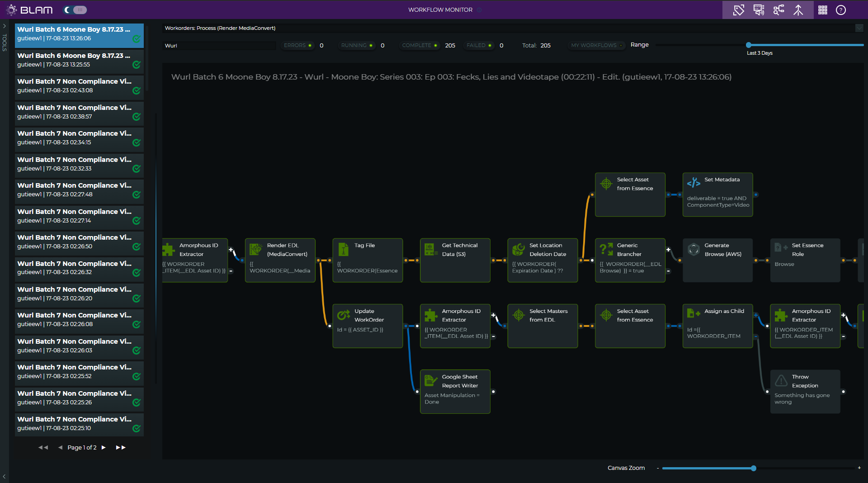Image resolution: width=868 pixels, height=483 pixels.
Task: Click the Select Masters from EDL icon
Action: click(x=519, y=315)
